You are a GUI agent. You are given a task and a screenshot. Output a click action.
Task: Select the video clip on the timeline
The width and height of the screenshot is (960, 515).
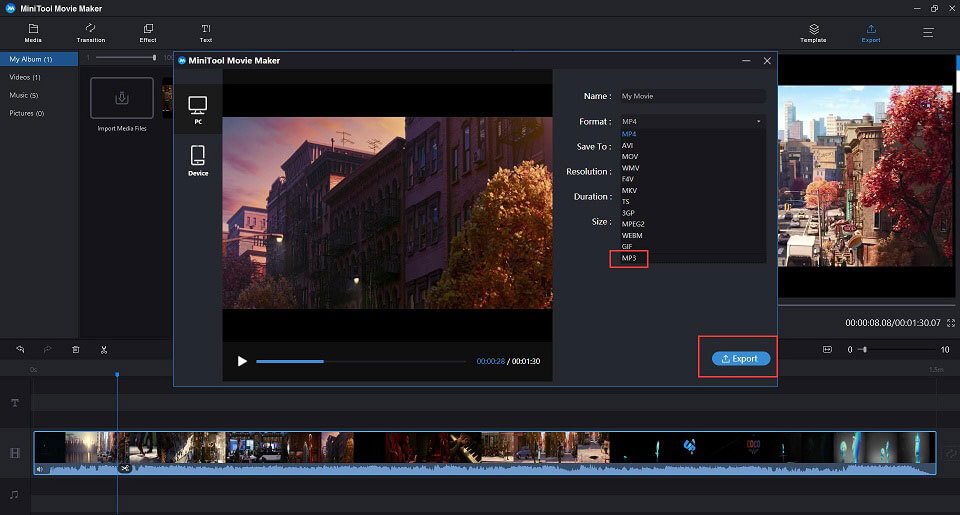point(485,453)
